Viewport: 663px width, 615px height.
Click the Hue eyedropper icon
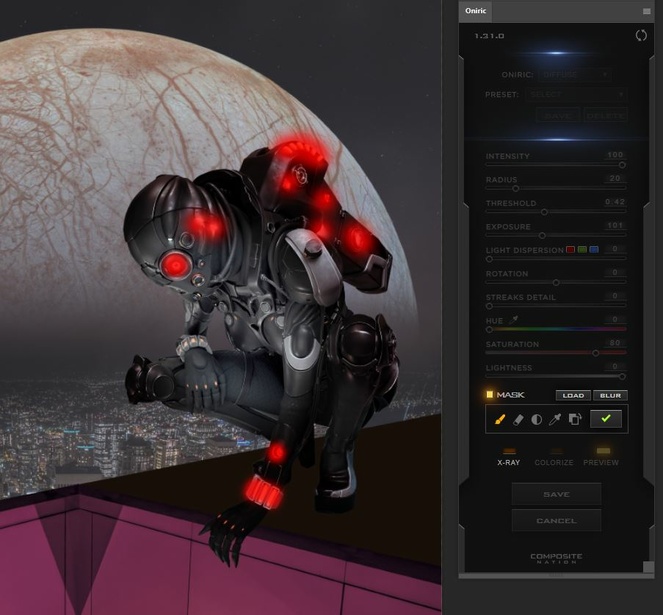click(x=515, y=320)
